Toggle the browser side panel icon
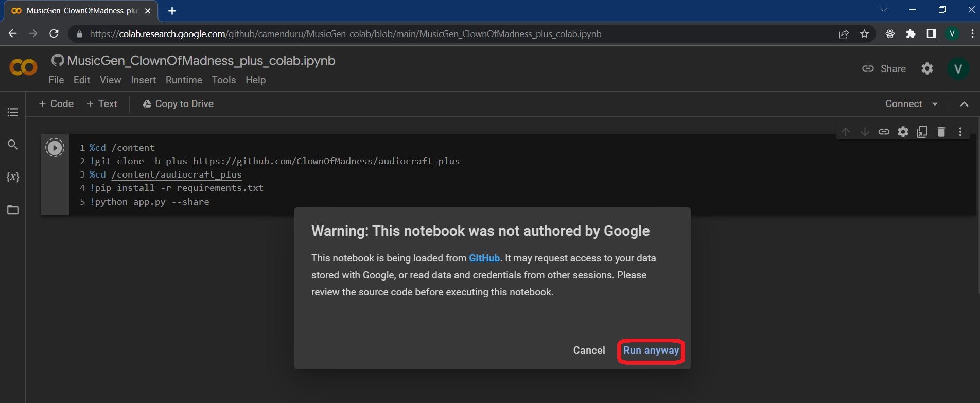Image resolution: width=980 pixels, height=403 pixels. coord(931,34)
